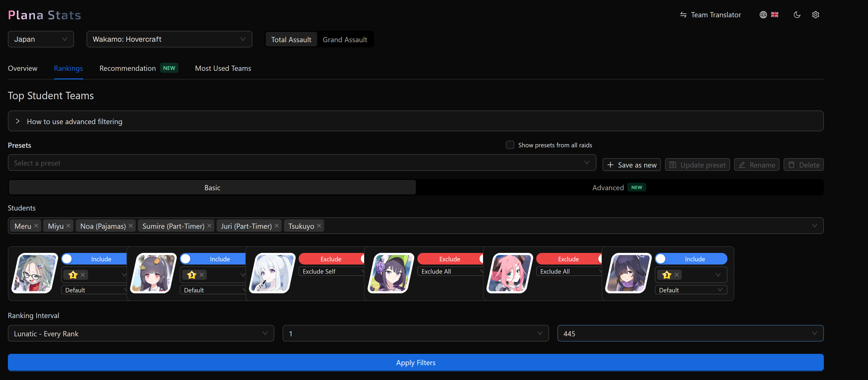Switch theme with the moon icon
868x380 pixels.
[797, 15]
